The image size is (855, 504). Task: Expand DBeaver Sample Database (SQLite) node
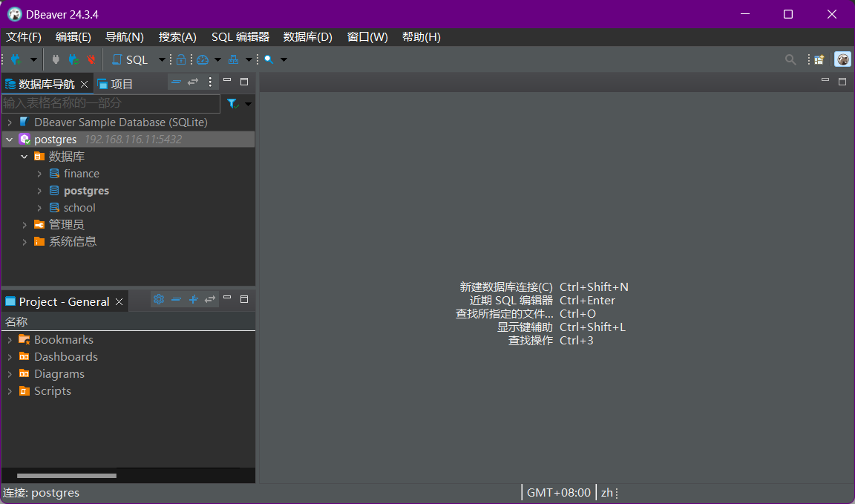pos(9,122)
